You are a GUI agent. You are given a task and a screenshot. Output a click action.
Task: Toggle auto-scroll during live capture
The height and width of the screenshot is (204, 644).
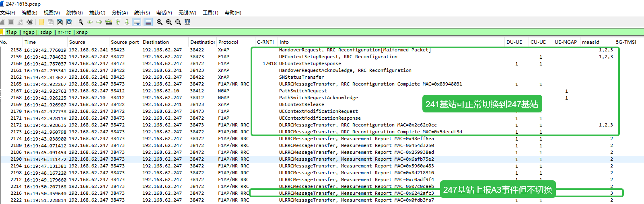[x=137, y=22]
